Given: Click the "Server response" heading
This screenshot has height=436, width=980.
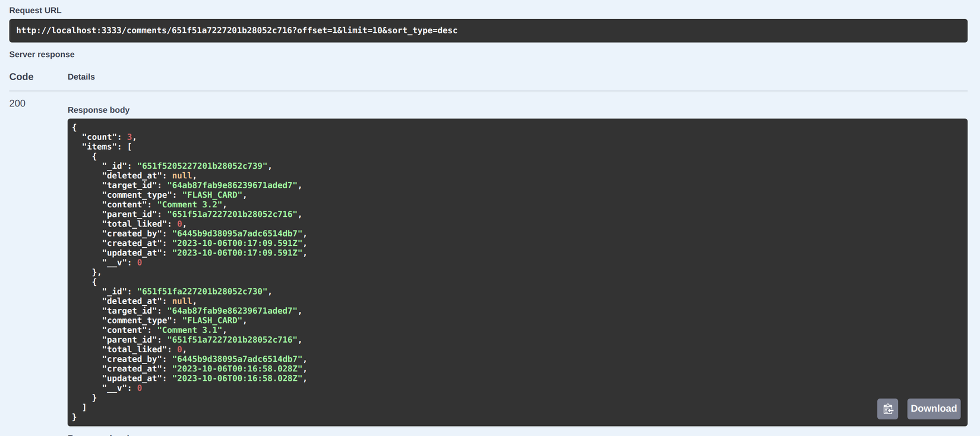Looking at the screenshot, I should coord(42,54).
